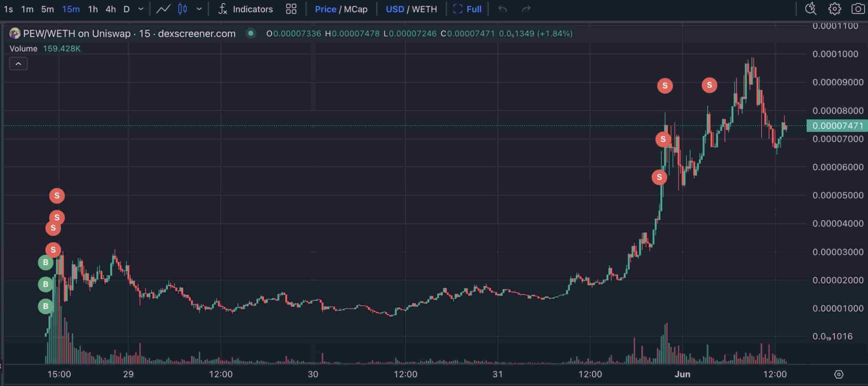Click the PEW/WETH on Uniswap title

(x=76, y=34)
